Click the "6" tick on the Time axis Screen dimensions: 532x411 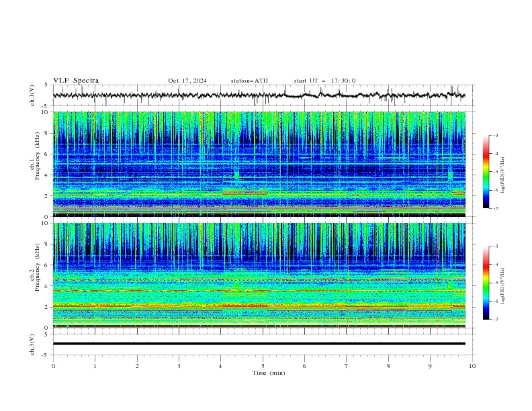(305, 366)
